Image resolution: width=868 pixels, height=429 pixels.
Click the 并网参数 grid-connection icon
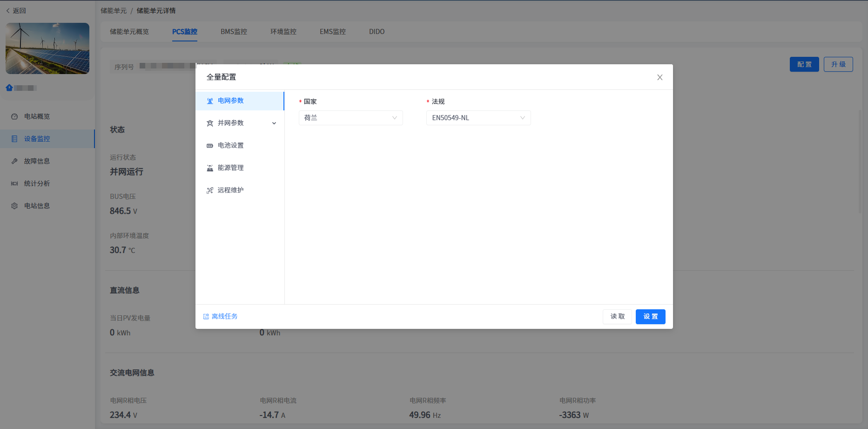pos(210,123)
